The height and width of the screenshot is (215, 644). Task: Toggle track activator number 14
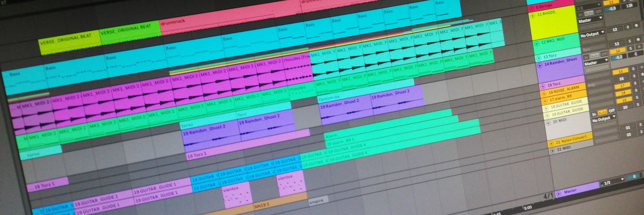(617, 51)
